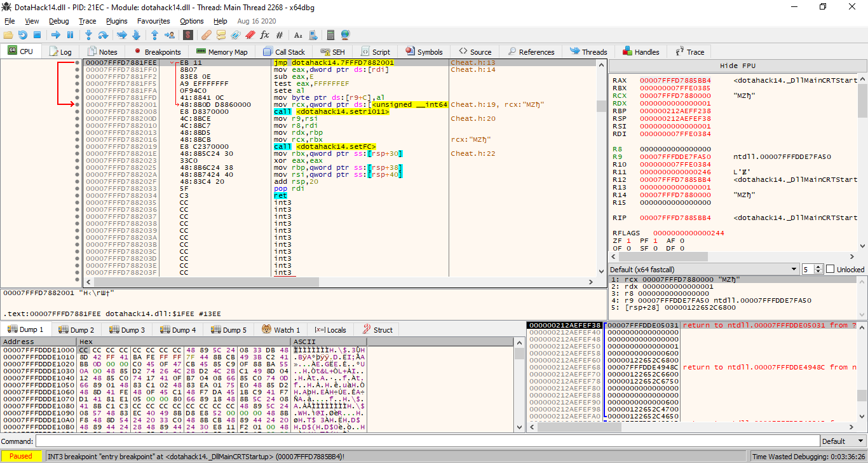The width and height of the screenshot is (868, 463).
Task: Switch to the Breakpoints tab
Action: (157, 52)
